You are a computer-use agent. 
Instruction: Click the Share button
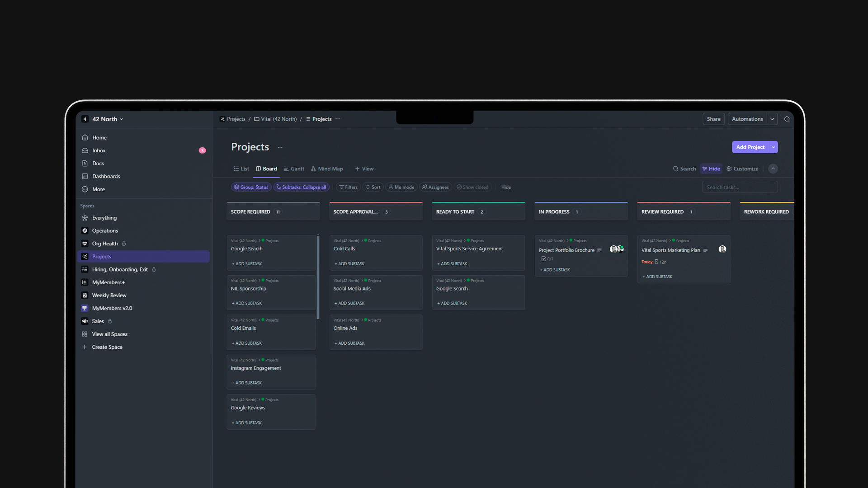coord(714,119)
